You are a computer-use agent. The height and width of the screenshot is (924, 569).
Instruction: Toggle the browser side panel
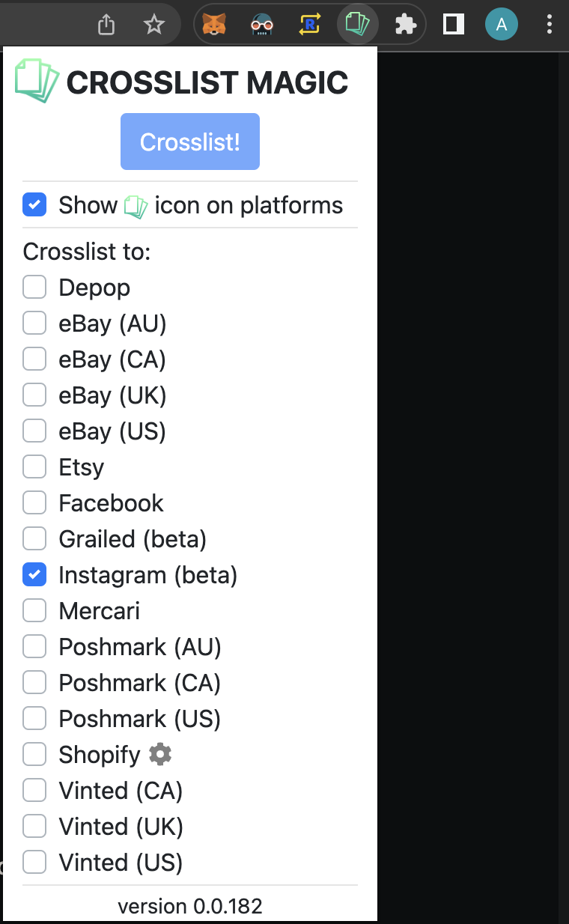pos(453,25)
